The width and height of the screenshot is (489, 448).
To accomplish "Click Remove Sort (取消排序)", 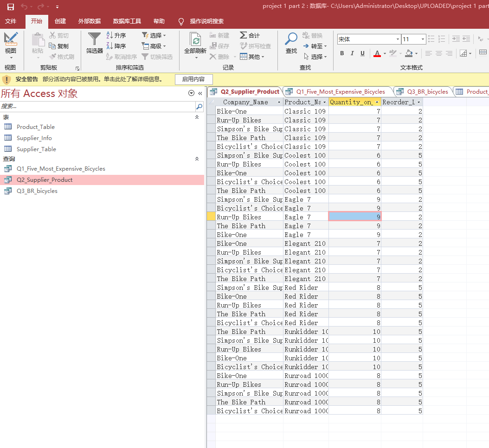I will [122, 57].
